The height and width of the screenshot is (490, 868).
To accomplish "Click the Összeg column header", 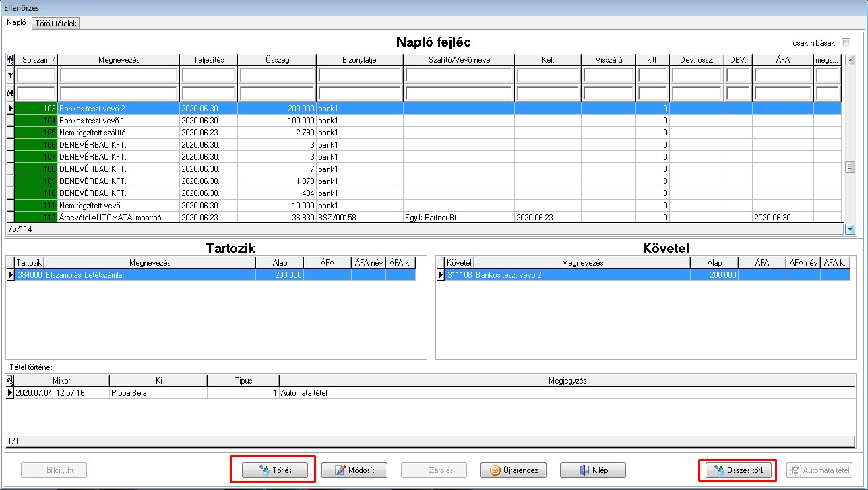I will (277, 60).
